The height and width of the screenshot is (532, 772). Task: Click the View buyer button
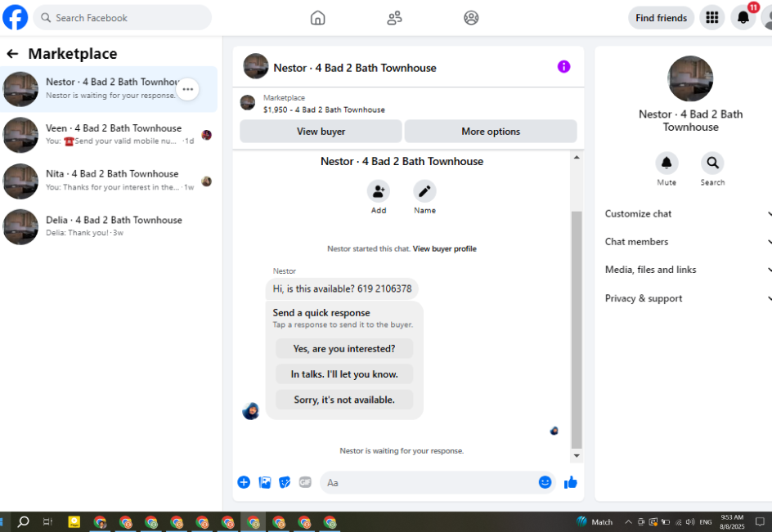321,132
